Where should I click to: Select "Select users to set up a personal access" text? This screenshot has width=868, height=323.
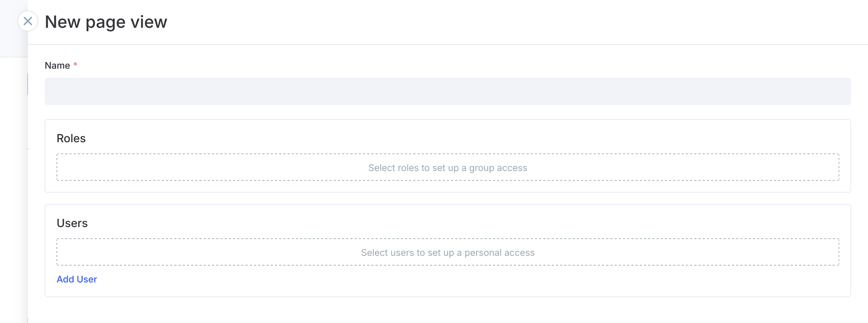click(x=448, y=253)
